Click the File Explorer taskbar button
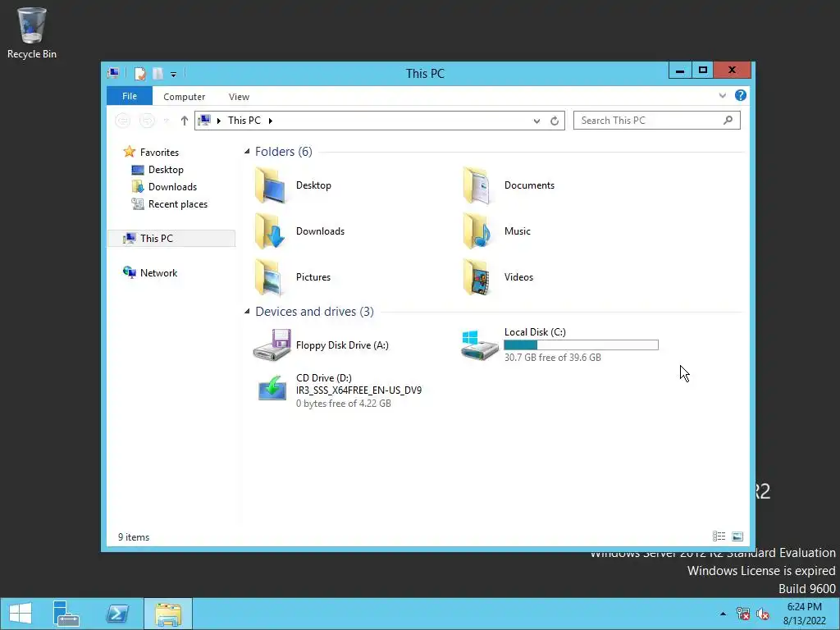Screen dimensions: 840x630 167,614
